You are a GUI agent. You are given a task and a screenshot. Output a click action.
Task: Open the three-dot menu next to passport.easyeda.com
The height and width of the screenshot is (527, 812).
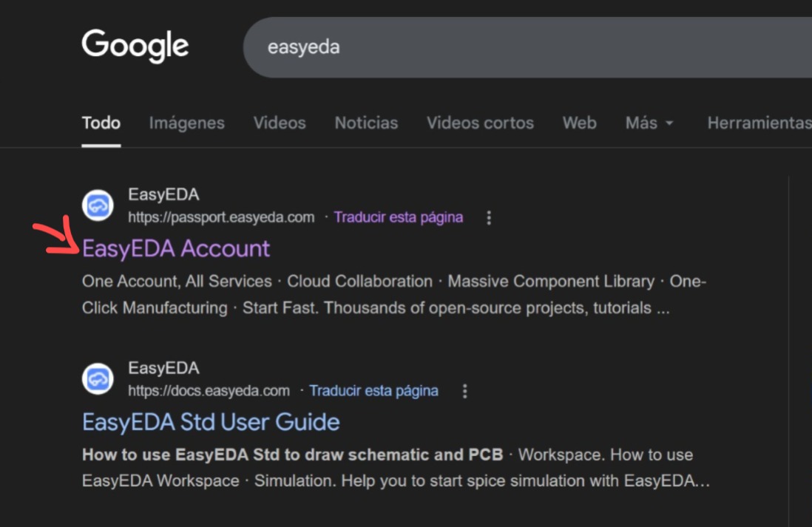(489, 217)
